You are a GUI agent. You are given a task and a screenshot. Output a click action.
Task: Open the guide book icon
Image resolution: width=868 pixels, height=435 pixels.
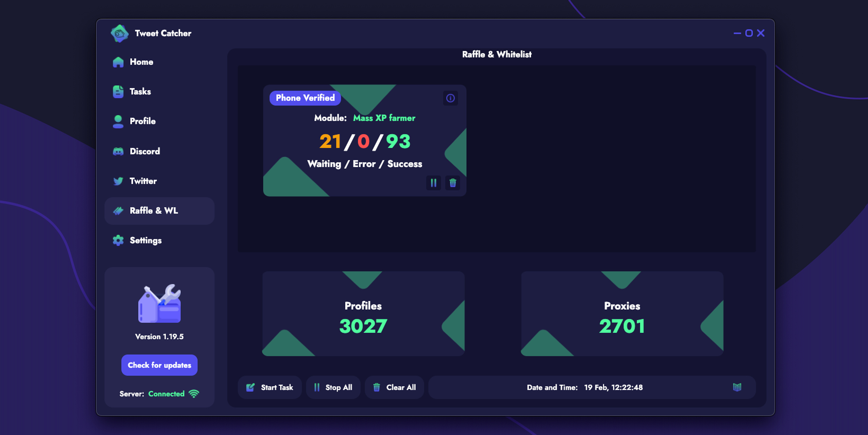pos(737,387)
